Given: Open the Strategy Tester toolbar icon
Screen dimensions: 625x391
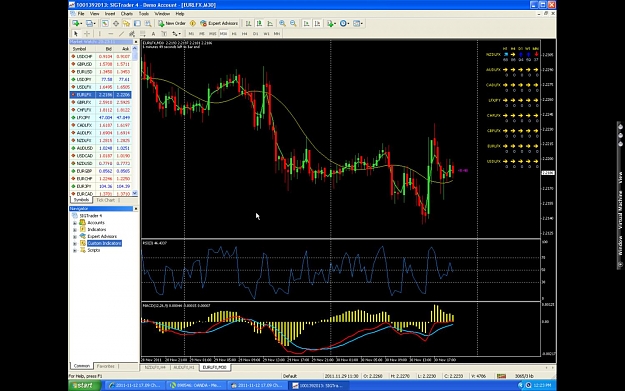Looking at the screenshot, I should 148,24.
